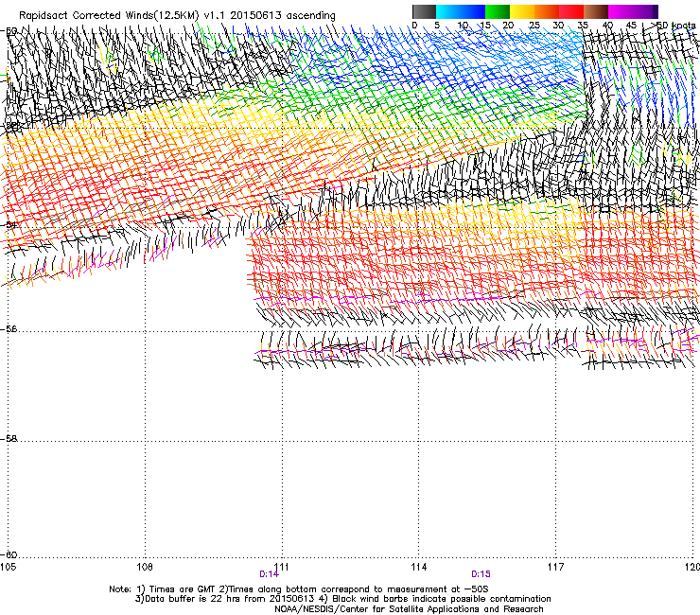Click the '114' longitude axis label
Image resolution: width=700 pixels, height=615 pixels.
pos(419,567)
